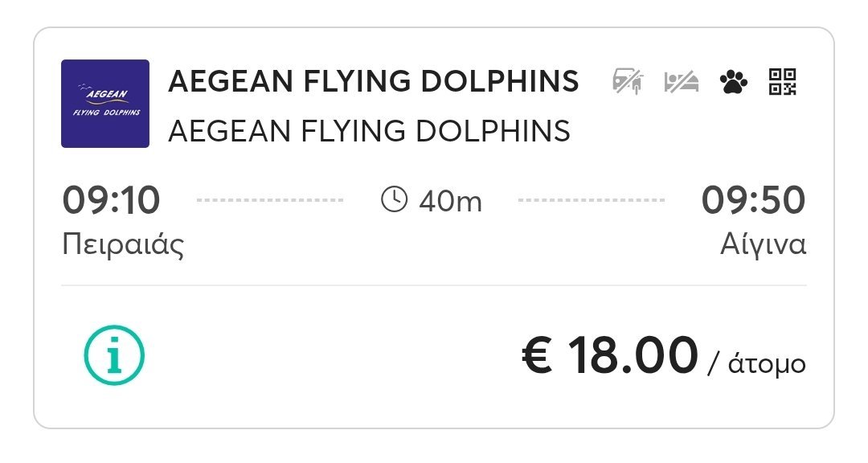The image size is (868, 463).
Task: Click the / άτομο per-person label
Action: coord(757,363)
